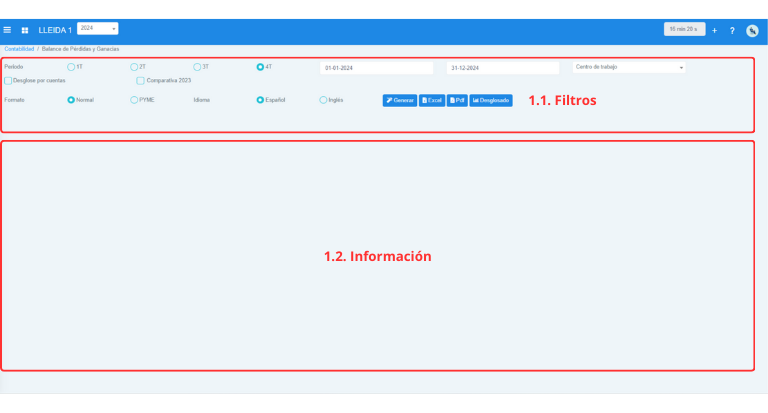
Task: Select the 2T period radio
Action: click(134, 67)
